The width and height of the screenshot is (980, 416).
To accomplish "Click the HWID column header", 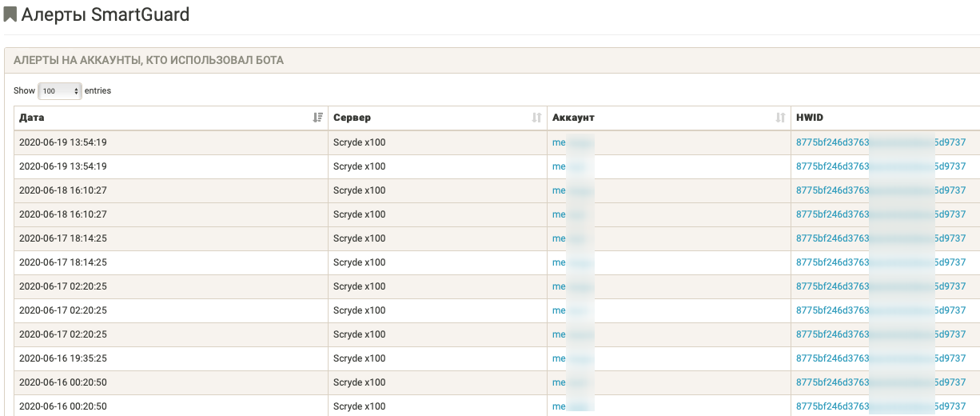I will [810, 118].
